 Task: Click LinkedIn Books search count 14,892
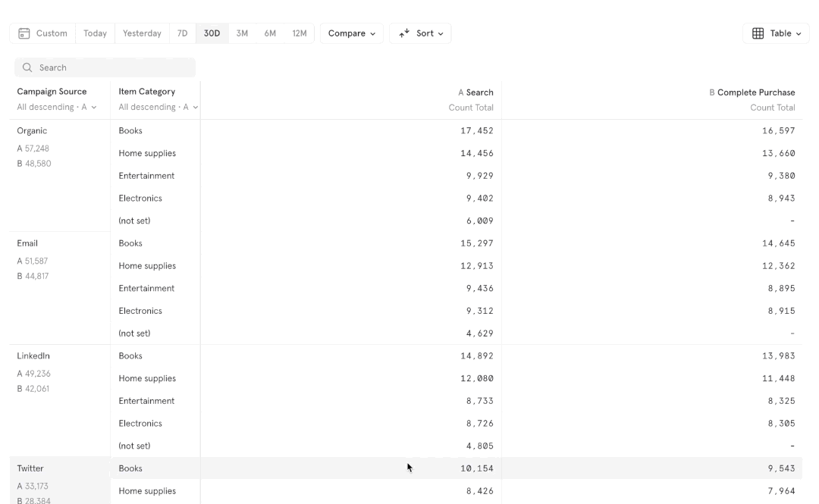477,356
